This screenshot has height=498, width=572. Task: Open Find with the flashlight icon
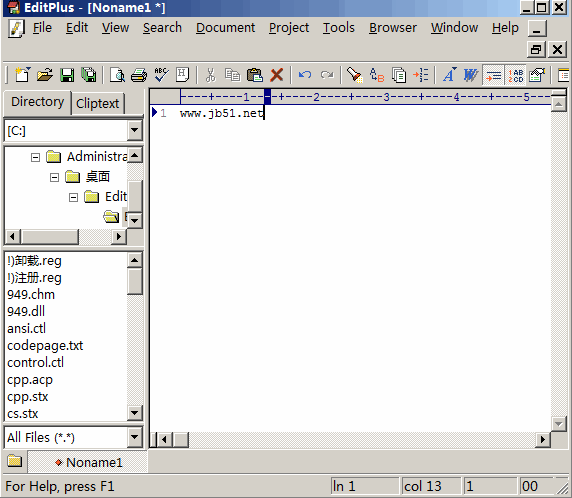tap(354, 75)
